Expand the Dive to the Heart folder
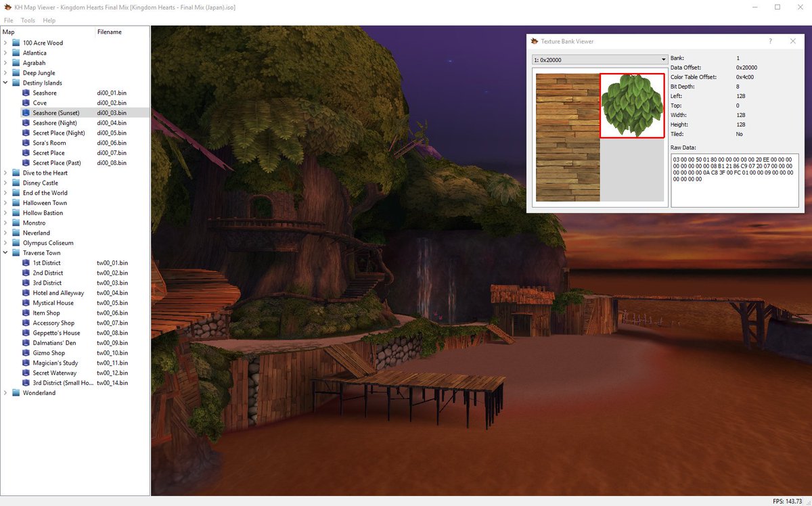 click(x=6, y=172)
